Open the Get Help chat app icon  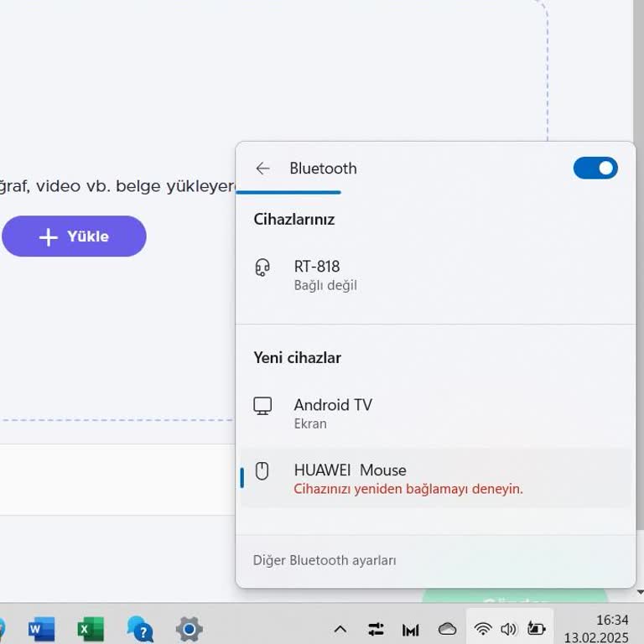pyautogui.click(x=140, y=629)
